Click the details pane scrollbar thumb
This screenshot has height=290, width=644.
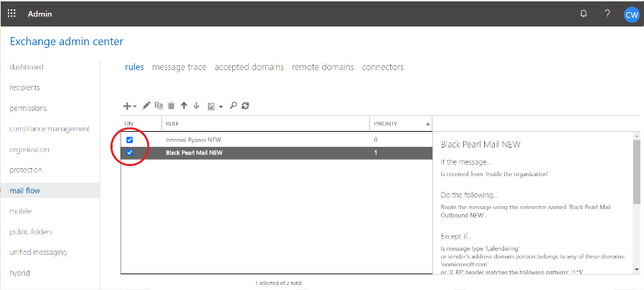(x=637, y=171)
